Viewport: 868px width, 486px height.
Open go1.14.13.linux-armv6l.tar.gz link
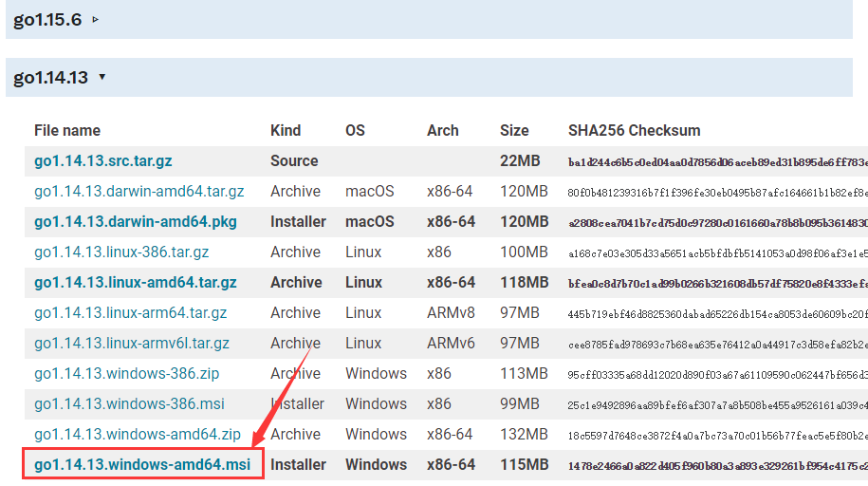coord(132,343)
